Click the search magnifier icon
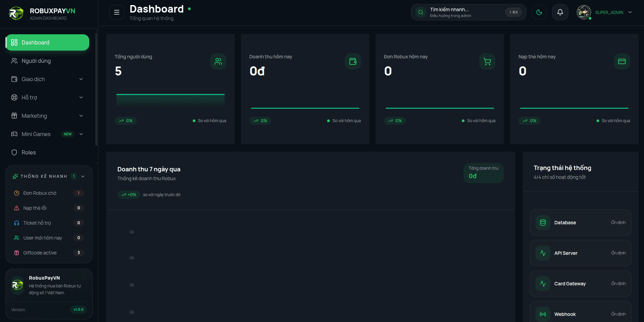 tap(420, 12)
